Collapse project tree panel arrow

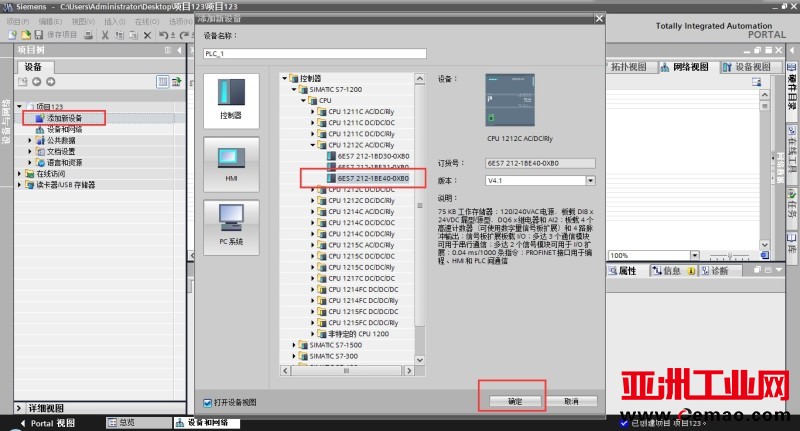(179, 50)
